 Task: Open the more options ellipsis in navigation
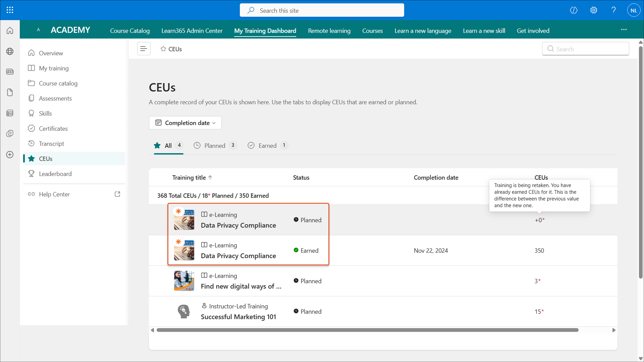pyautogui.click(x=624, y=30)
